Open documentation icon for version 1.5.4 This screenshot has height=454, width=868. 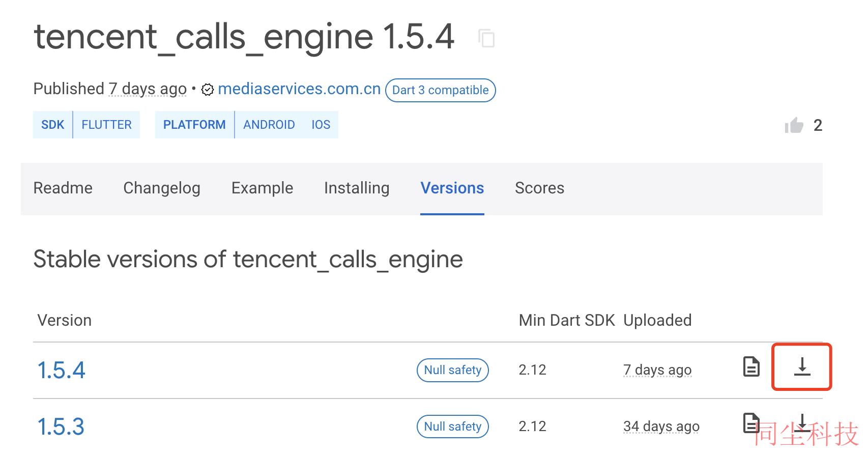coord(751,366)
